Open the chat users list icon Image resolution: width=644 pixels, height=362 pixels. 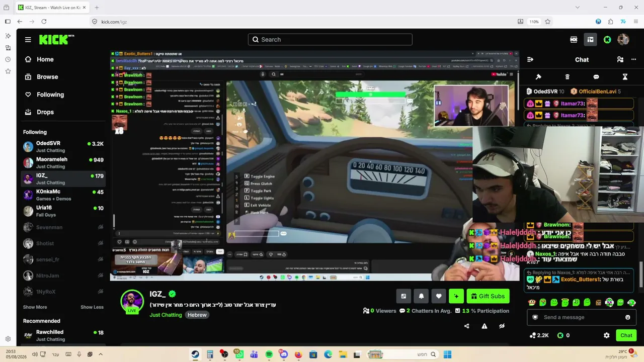click(620, 59)
